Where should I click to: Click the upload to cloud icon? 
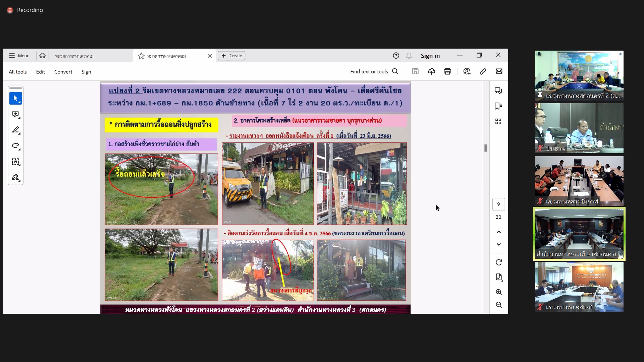(x=431, y=71)
